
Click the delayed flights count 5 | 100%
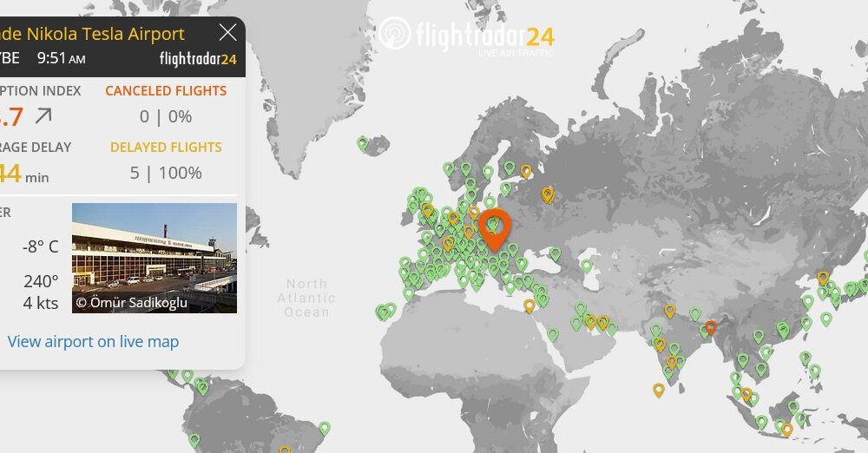pyautogui.click(x=166, y=173)
